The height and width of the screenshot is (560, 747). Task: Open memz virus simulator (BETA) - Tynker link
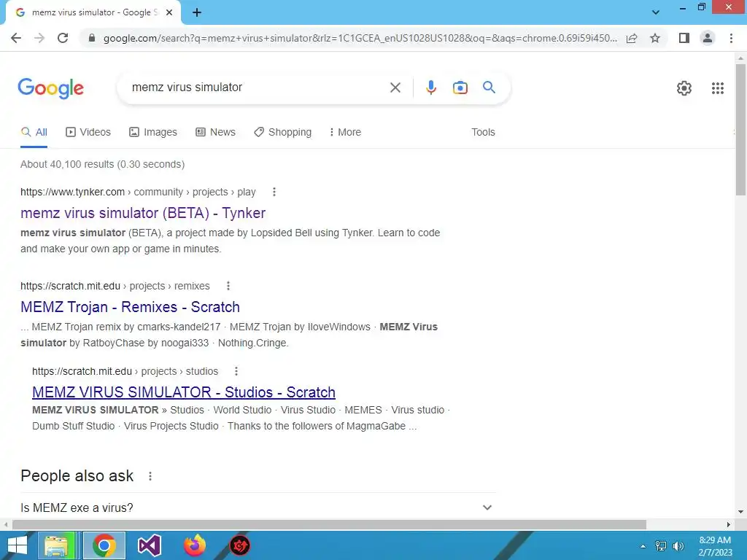point(143,213)
